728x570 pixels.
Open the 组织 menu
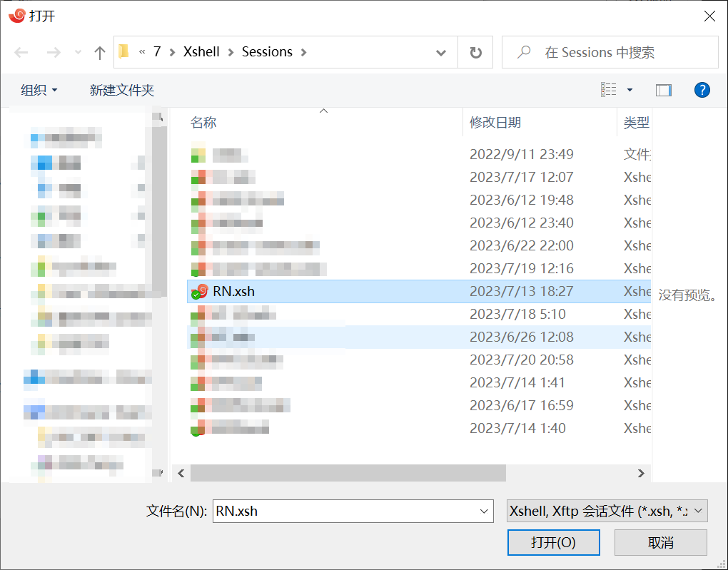click(x=39, y=90)
